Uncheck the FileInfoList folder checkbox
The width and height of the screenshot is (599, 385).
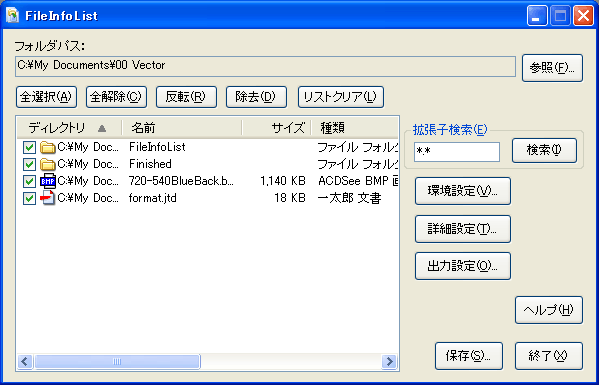(x=29, y=147)
